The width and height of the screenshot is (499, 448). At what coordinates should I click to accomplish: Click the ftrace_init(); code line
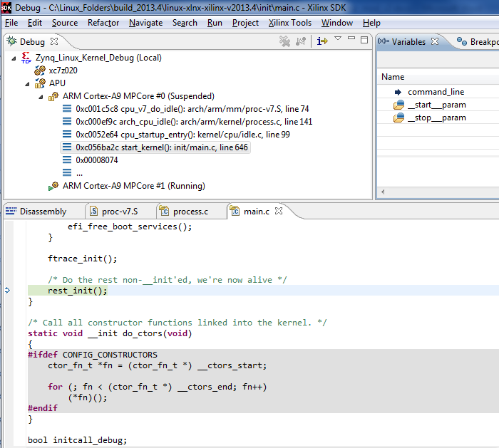[83, 259]
